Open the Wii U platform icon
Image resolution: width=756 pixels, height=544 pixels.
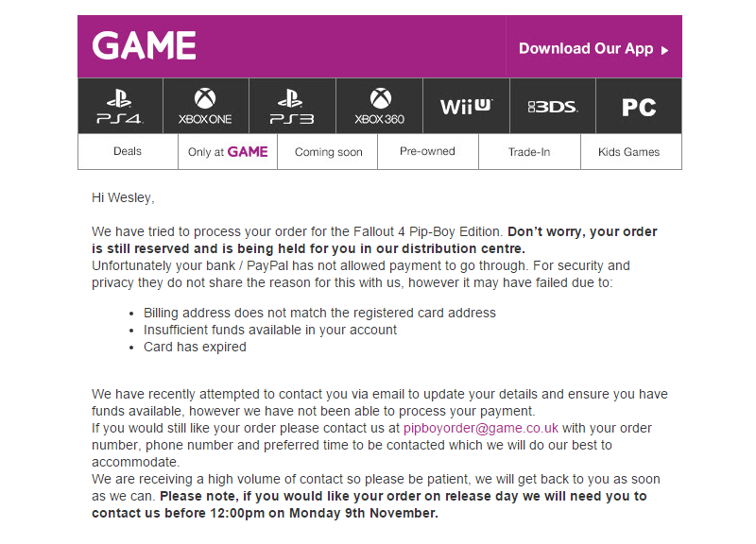(466, 106)
